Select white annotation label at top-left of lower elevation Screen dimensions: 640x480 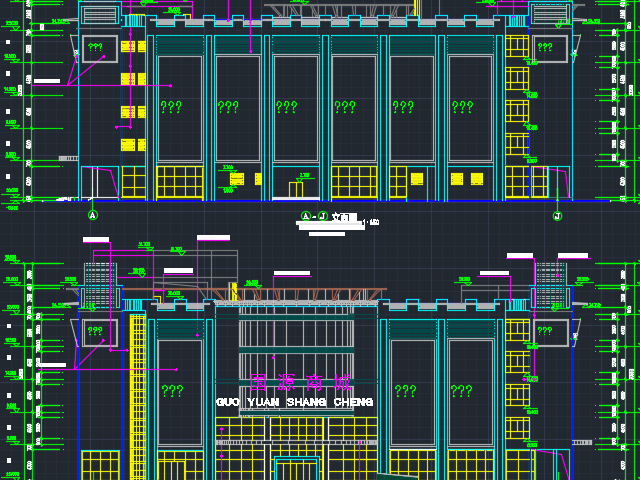96,240
